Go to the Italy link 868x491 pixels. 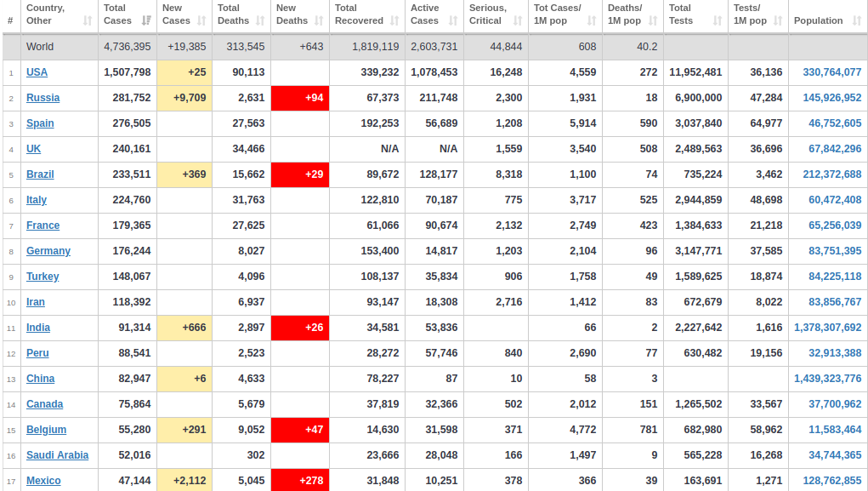(37, 199)
